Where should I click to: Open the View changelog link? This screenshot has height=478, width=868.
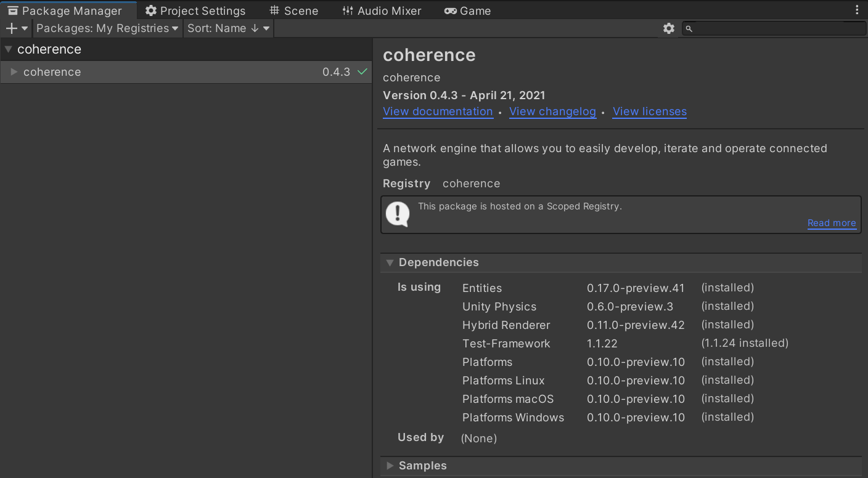point(552,111)
